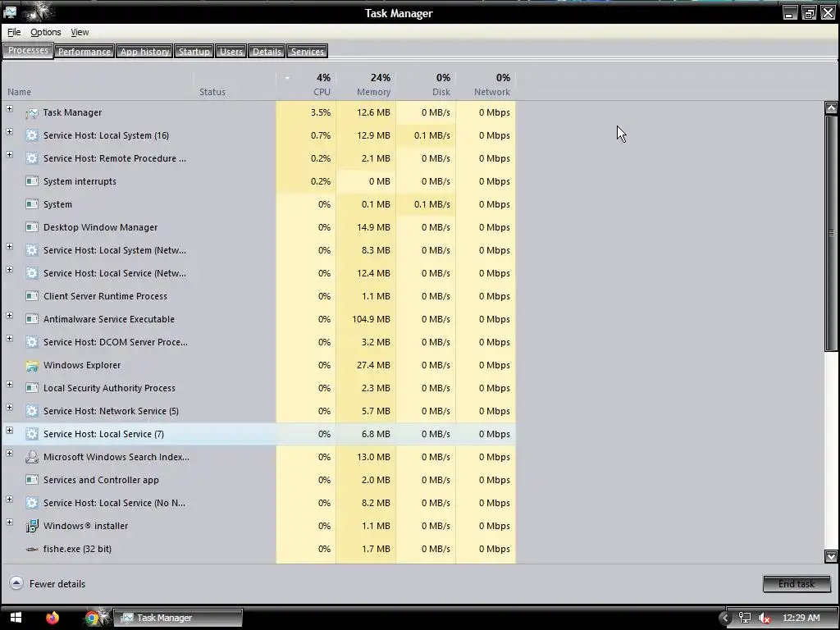Switch to the Details tab
The image size is (840, 630).
click(267, 52)
